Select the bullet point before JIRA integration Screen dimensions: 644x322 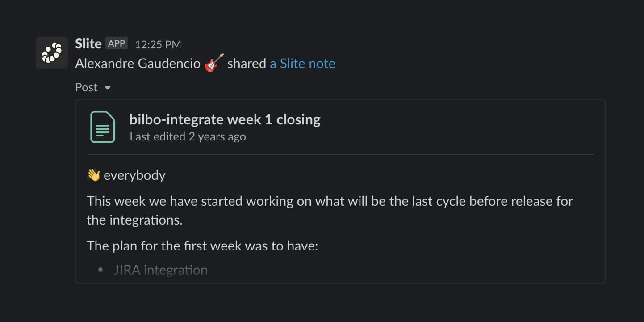(100, 270)
